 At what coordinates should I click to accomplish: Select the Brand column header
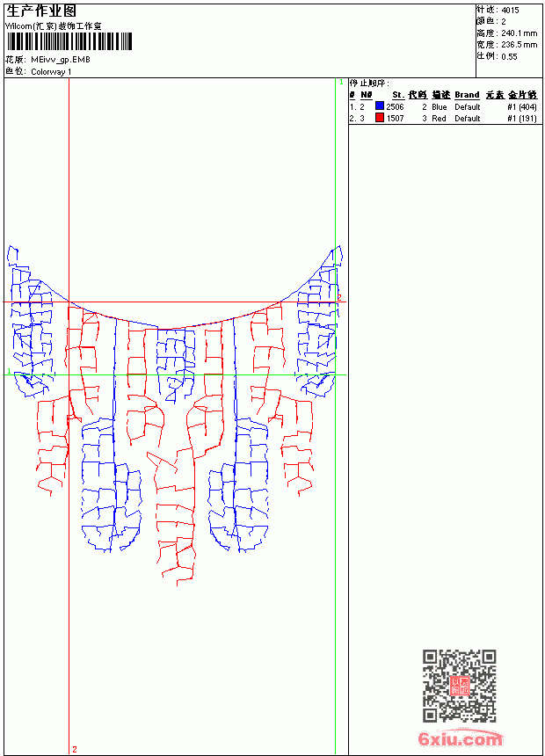467,95
